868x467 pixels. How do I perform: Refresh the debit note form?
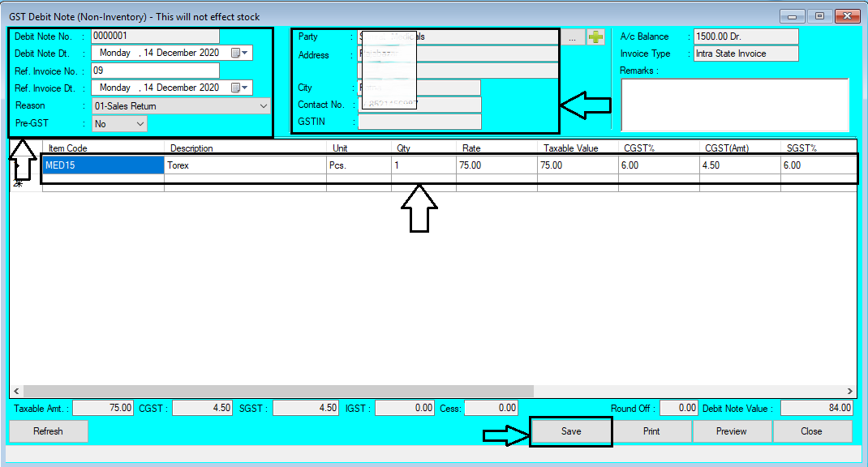[x=48, y=431]
